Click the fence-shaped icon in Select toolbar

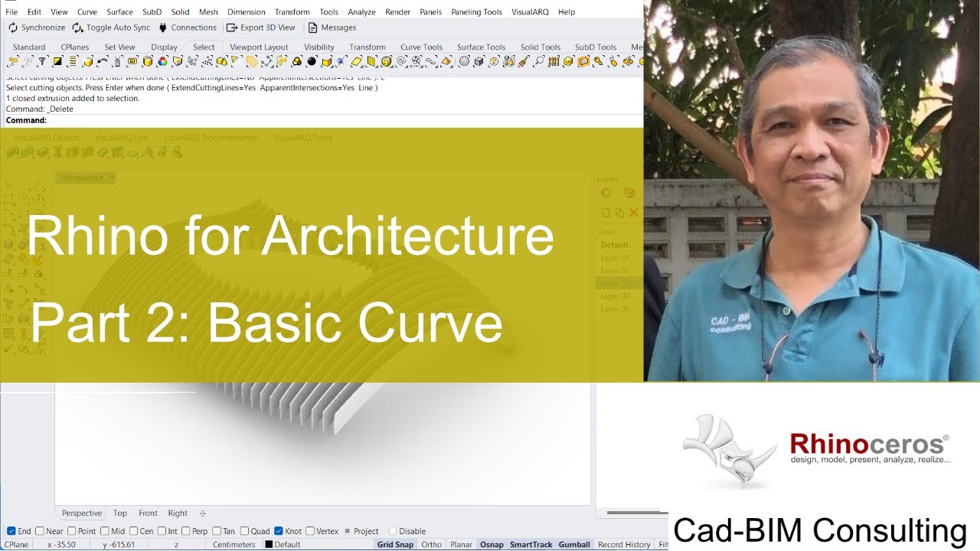554,61
